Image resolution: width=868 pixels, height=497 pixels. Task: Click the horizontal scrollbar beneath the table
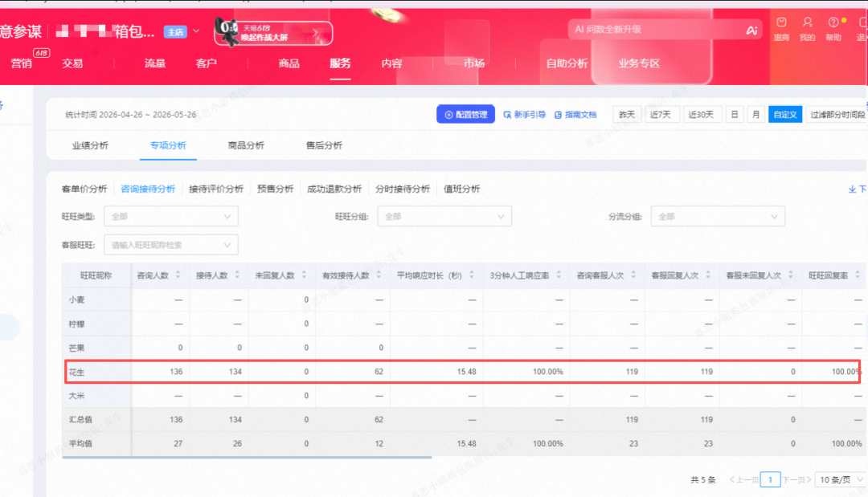[x=247, y=458]
